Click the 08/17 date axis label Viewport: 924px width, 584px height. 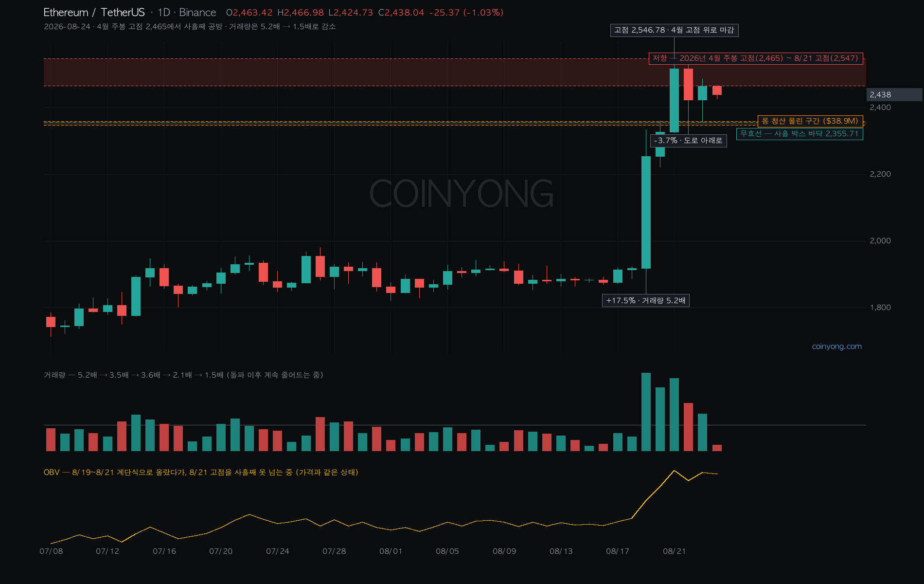(x=618, y=551)
